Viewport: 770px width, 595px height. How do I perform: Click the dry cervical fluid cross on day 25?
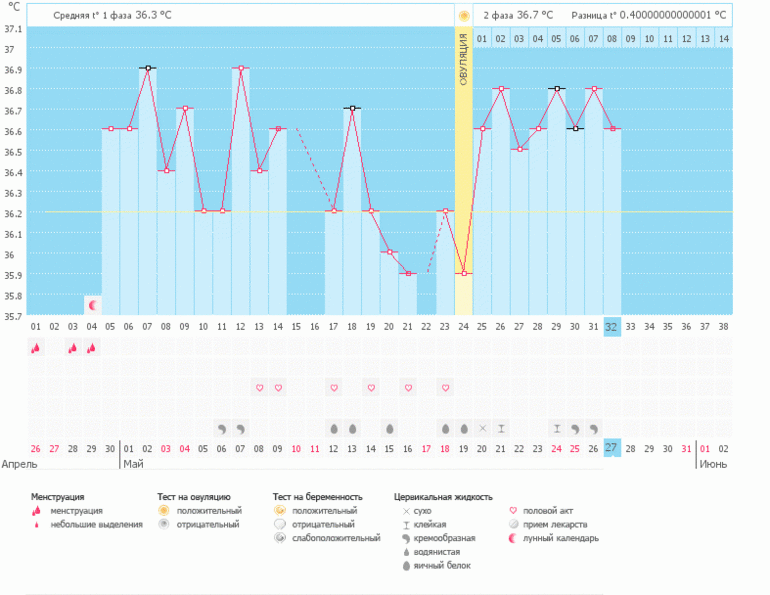[x=482, y=428]
